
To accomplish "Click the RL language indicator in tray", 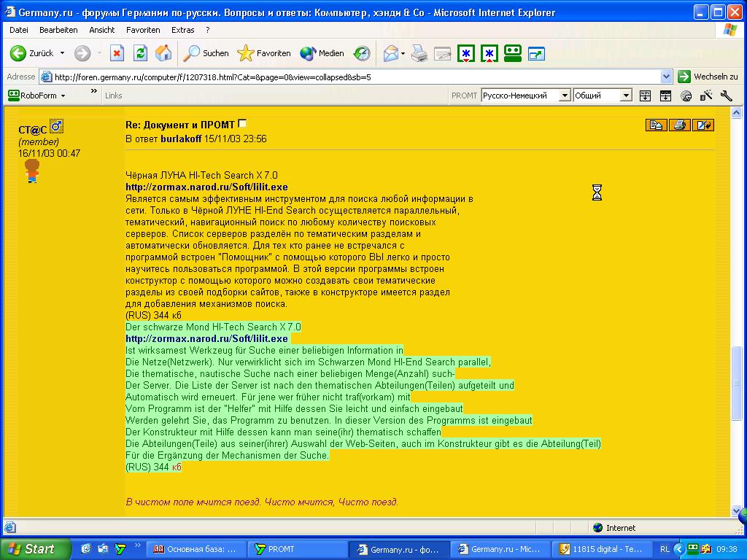I will click(x=665, y=549).
